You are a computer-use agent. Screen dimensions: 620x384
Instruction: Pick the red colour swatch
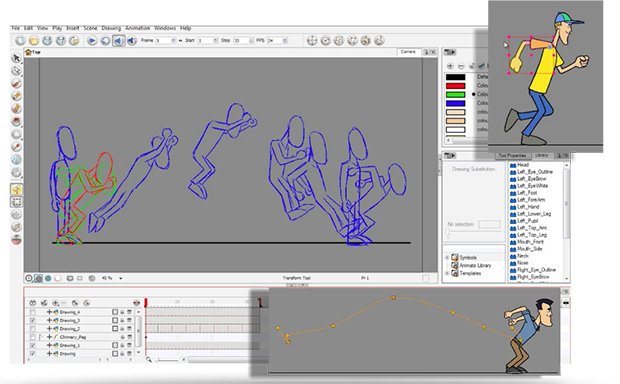(456, 86)
